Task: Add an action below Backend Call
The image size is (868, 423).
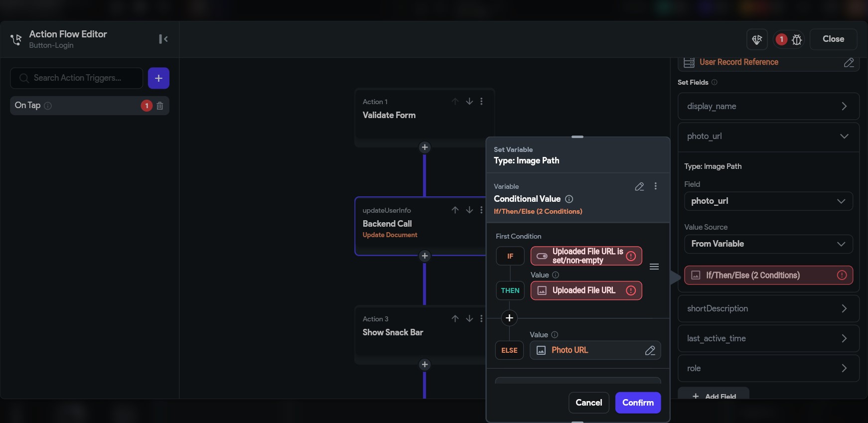Action: [x=425, y=256]
